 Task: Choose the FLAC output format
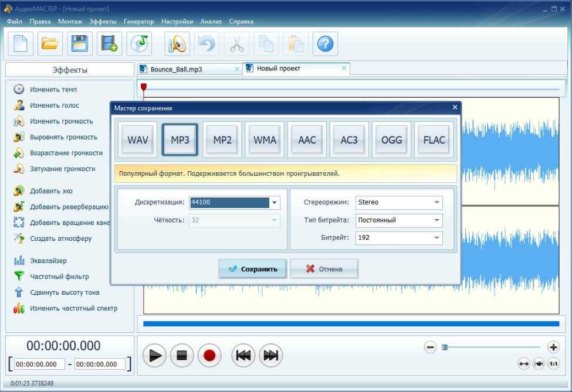434,141
